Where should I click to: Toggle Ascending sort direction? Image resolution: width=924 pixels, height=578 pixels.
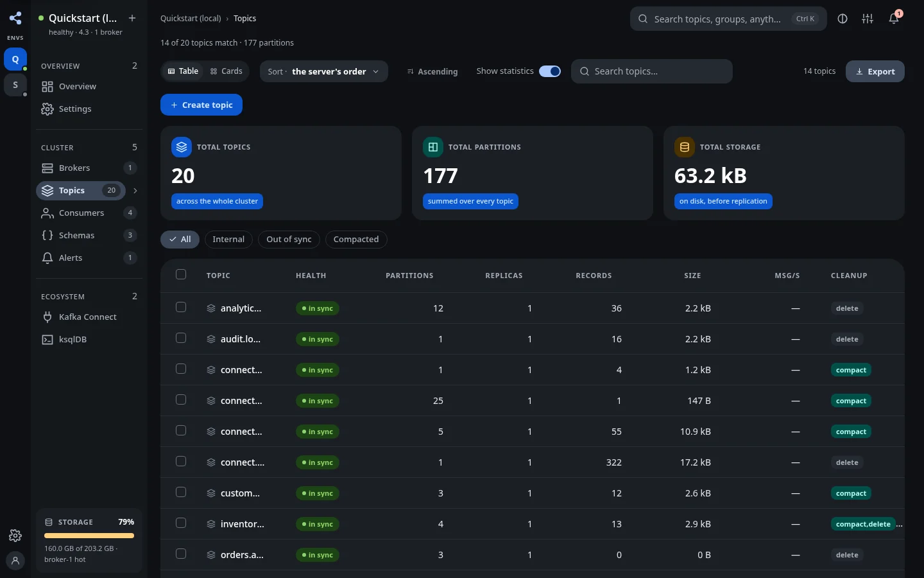coord(432,71)
